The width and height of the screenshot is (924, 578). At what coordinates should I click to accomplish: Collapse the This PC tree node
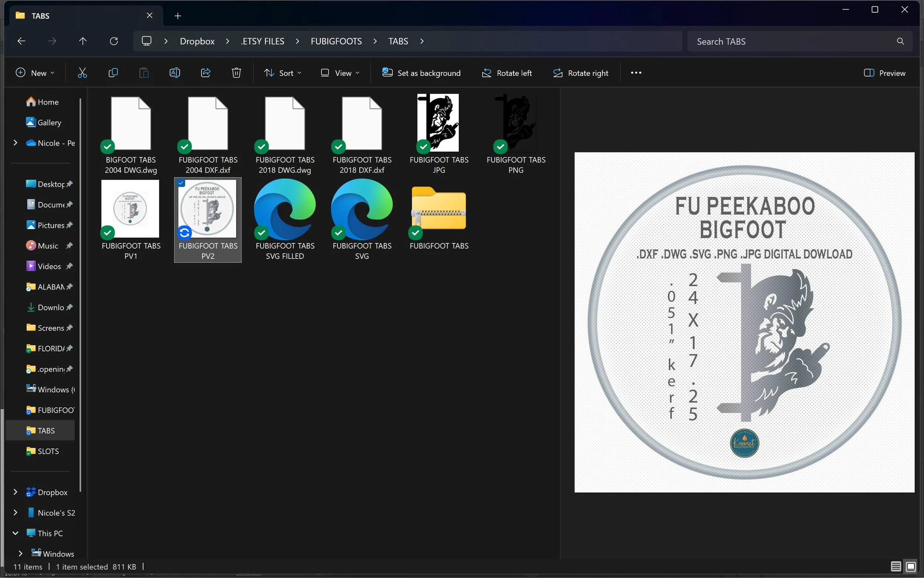(x=15, y=533)
